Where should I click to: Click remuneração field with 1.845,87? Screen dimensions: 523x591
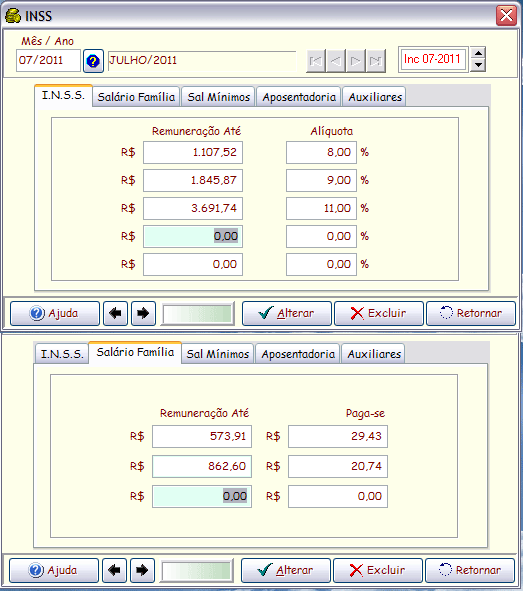coord(193,181)
